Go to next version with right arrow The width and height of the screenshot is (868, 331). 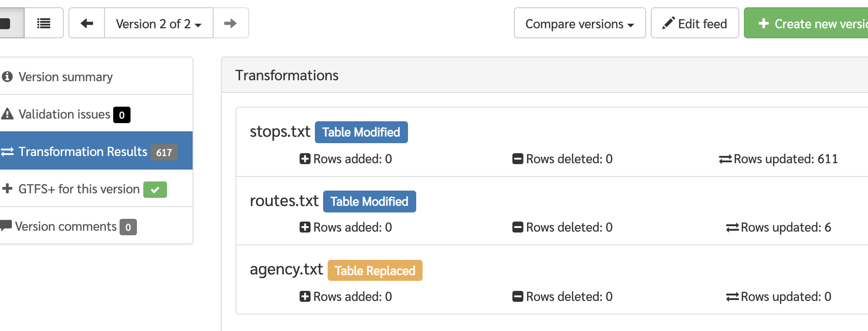pyautogui.click(x=230, y=23)
